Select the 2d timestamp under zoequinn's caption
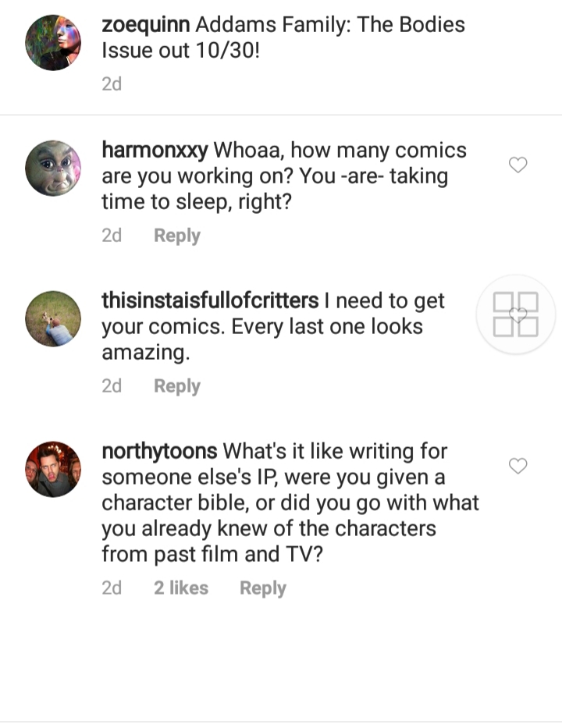562x728 pixels. [x=112, y=84]
